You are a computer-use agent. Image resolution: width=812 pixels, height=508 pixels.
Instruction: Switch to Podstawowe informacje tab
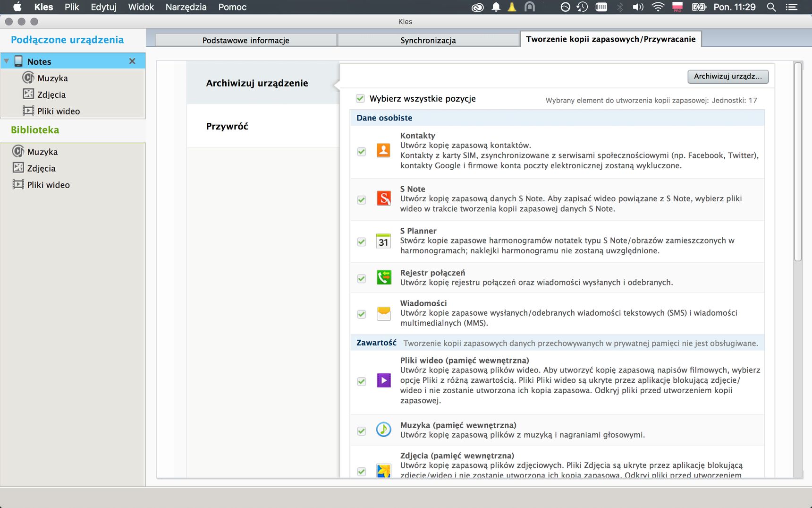click(x=246, y=40)
